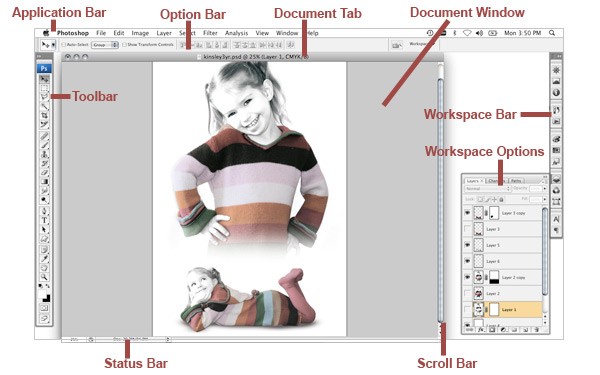Select the Clone Stamp tool
The height and width of the screenshot is (375, 600).
44,154
